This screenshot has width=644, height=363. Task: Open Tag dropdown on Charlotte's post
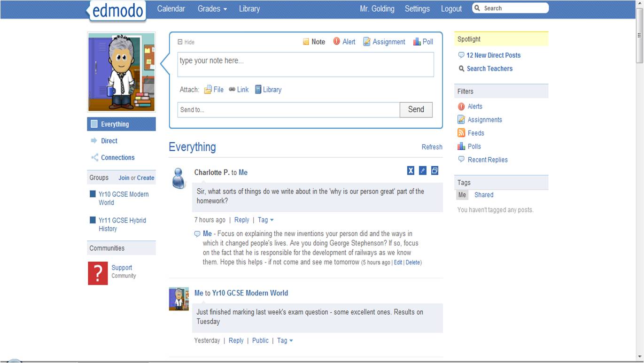[265, 220]
